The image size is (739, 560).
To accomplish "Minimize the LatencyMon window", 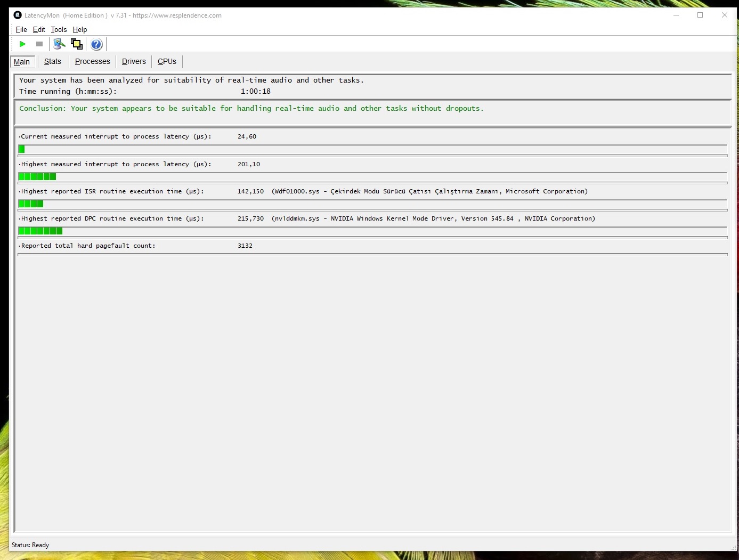I will [676, 15].
